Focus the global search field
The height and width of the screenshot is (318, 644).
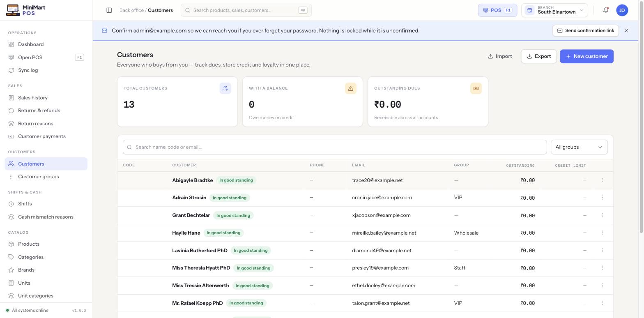(246, 10)
